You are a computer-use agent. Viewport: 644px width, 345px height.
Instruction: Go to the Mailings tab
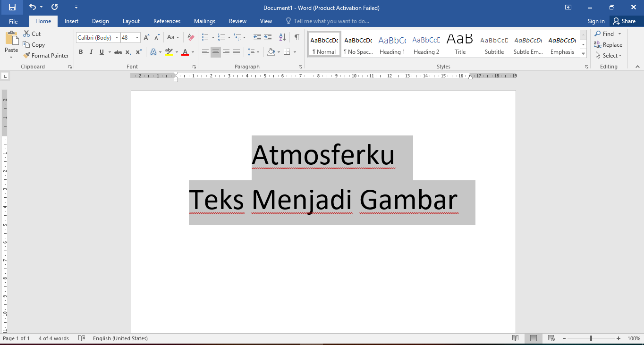click(x=204, y=21)
